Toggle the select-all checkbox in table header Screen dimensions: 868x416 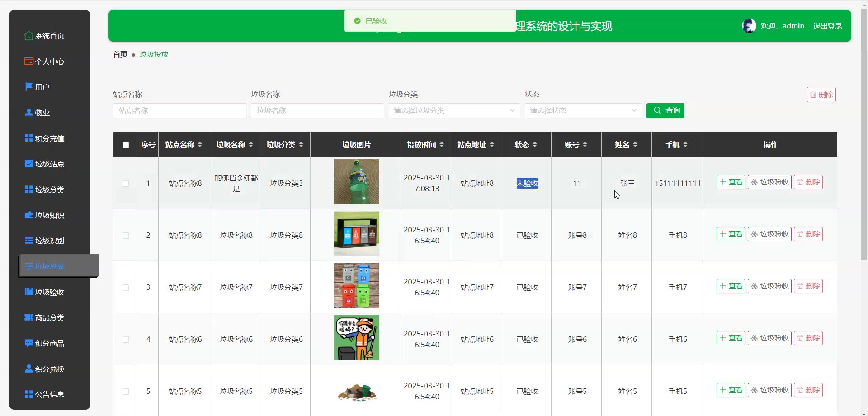(x=126, y=145)
